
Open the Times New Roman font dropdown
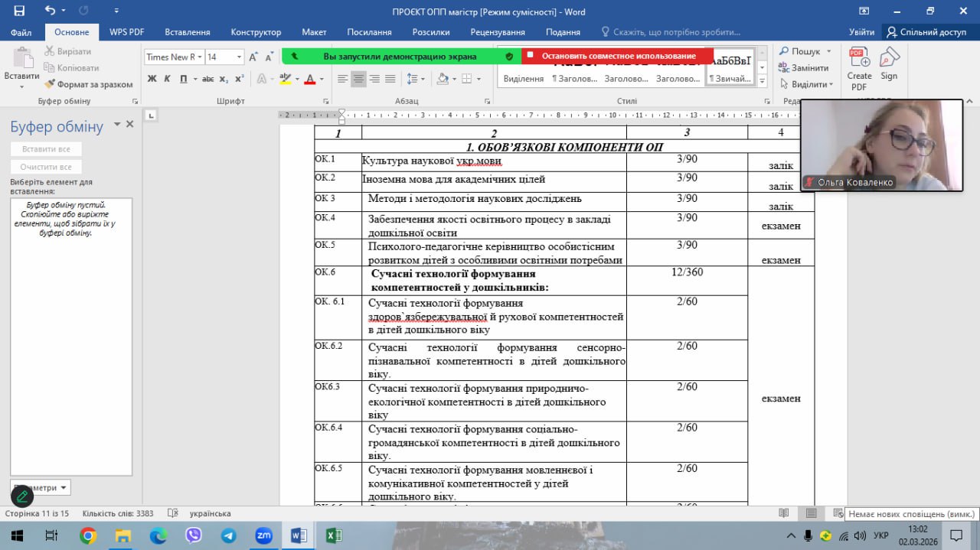coord(201,57)
